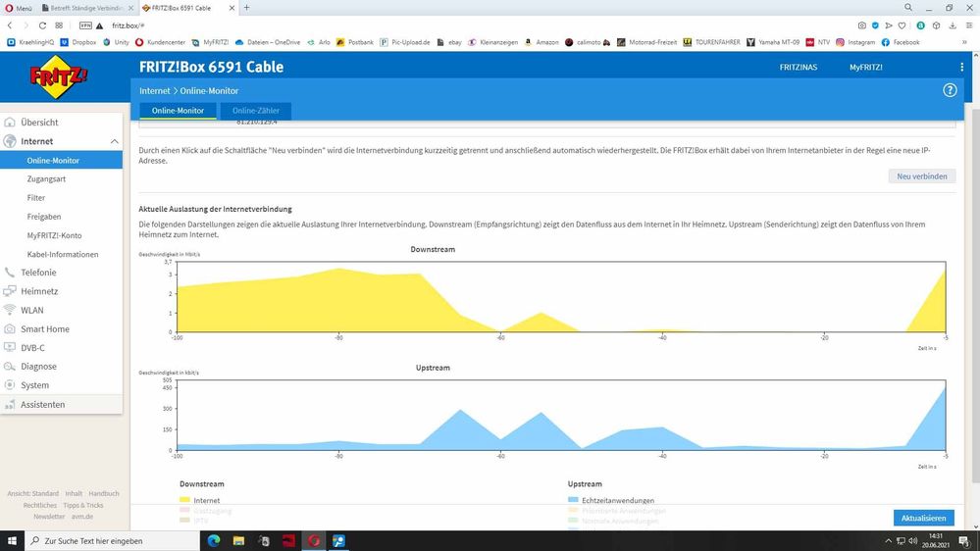
Task: Open the Instagram bookmark
Action: (x=855, y=42)
